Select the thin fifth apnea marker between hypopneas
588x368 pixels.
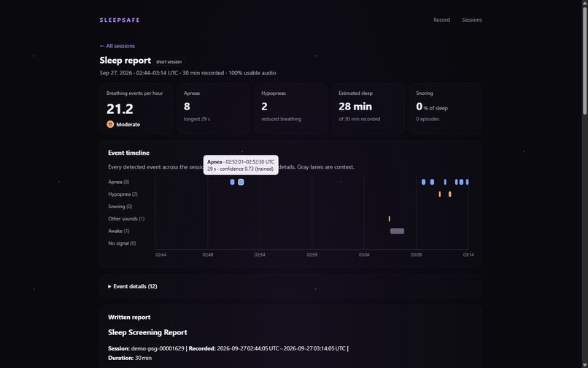[445, 182]
